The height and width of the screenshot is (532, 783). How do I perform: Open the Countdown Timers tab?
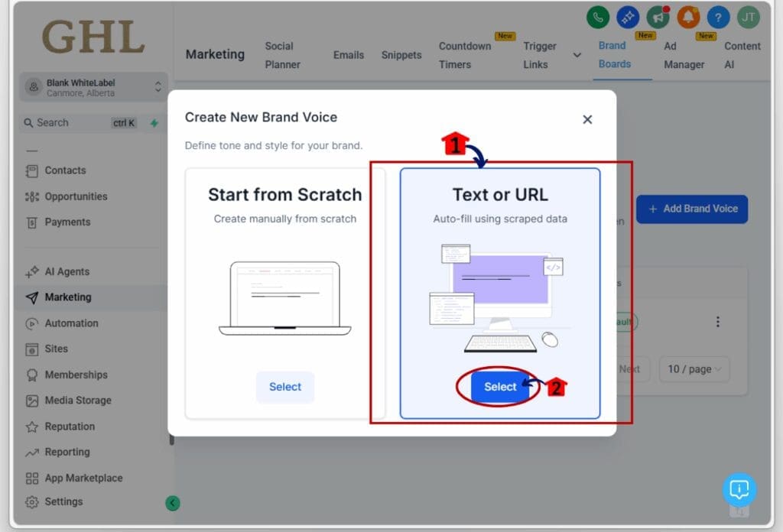pyautogui.click(x=465, y=55)
